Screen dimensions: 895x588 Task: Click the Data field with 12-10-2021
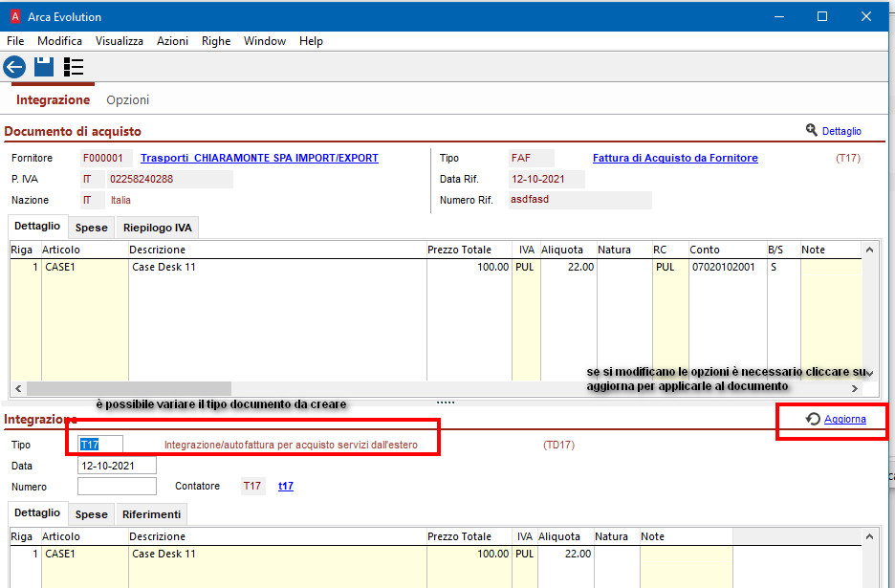pos(117,466)
